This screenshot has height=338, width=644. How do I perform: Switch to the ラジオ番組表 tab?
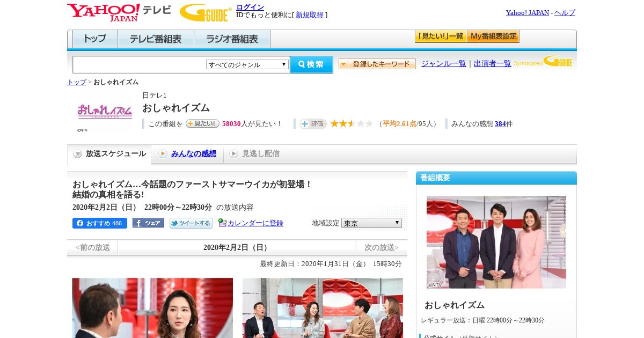pyautogui.click(x=232, y=39)
